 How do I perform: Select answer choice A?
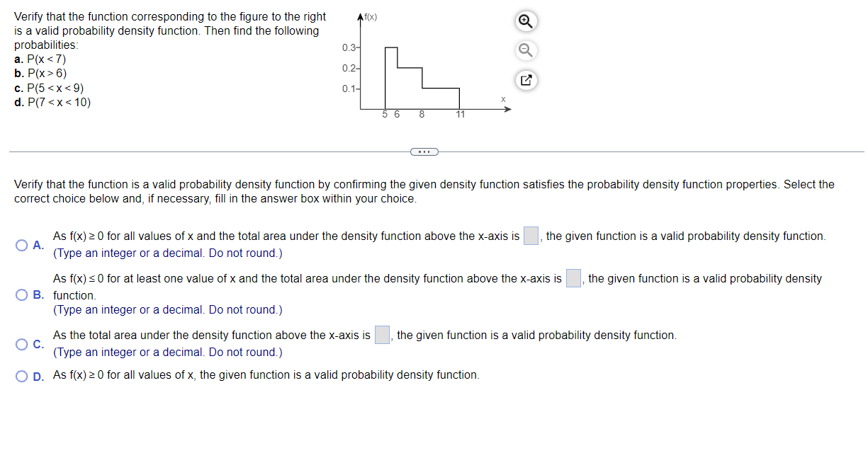point(21,244)
